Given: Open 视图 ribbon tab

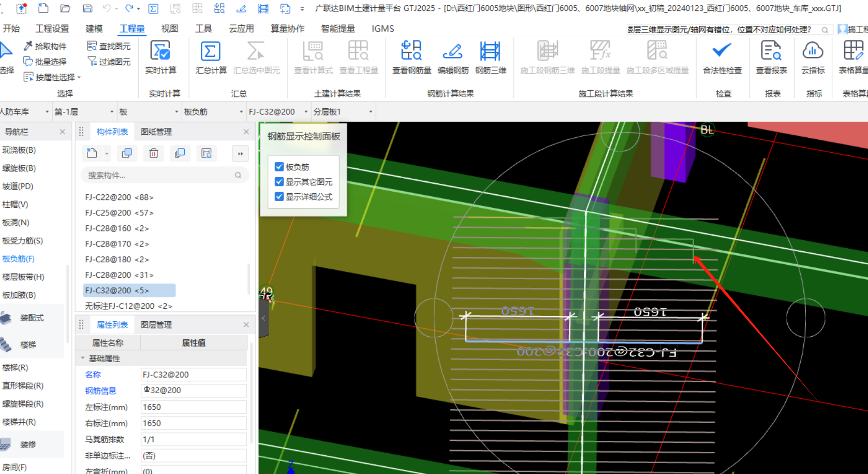Looking at the screenshot, I should 169,28.
